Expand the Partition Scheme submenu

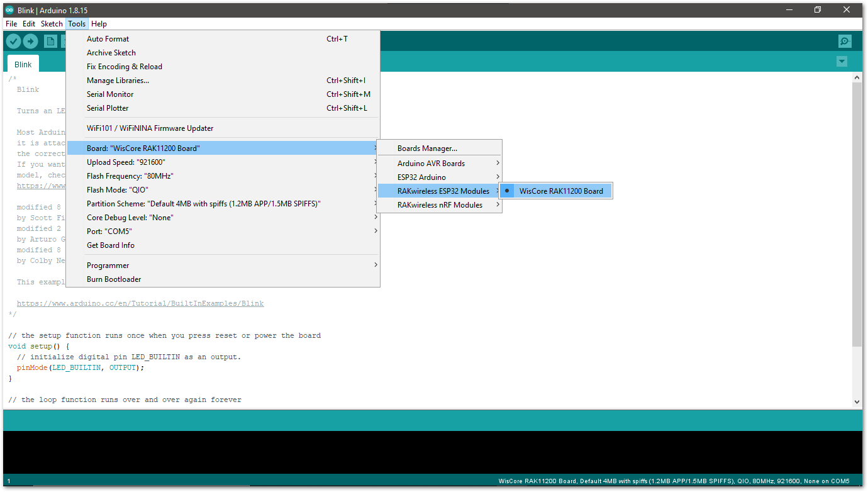(x=223, y=204)
